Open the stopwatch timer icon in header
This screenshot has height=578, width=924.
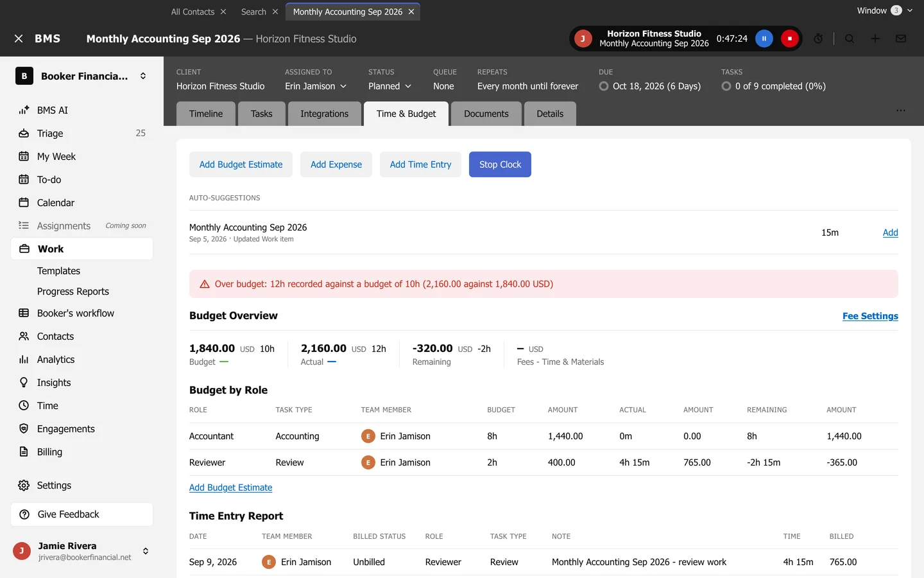click(x=818, y=39)
